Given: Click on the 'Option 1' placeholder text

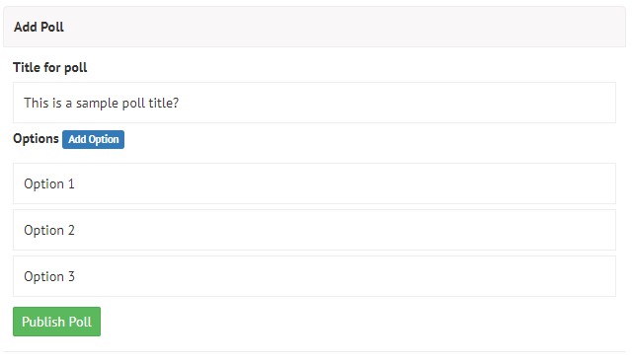Looking at the screenshot, I should click(49, 184).
